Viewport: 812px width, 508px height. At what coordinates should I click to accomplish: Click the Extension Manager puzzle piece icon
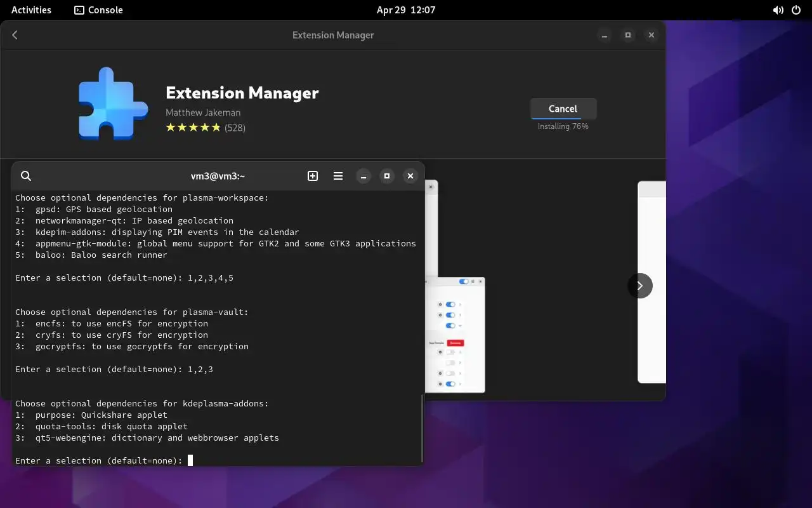coord(113,104)
